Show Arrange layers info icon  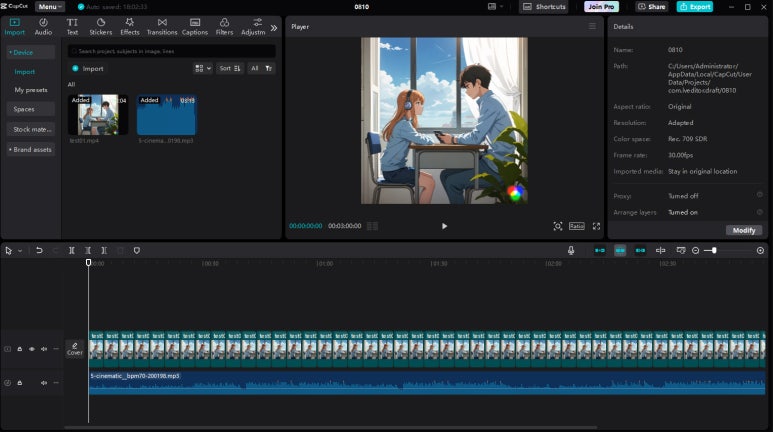760,212
